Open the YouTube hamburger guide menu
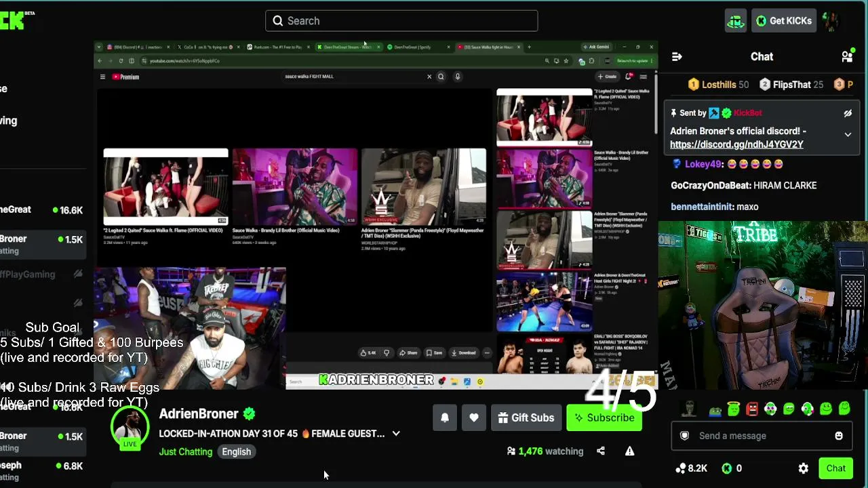 coord(102,77)
